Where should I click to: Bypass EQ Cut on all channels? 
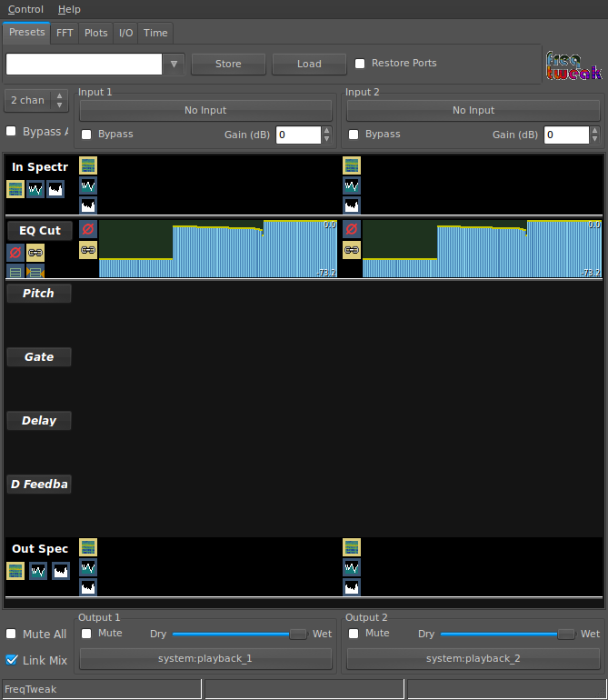15,253
